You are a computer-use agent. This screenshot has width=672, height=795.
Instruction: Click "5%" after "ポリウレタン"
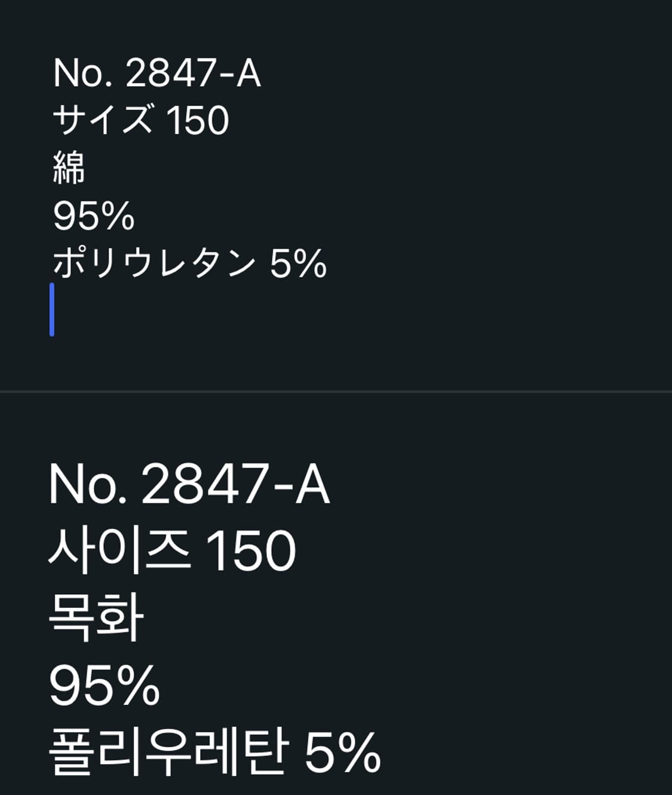(298, 264)
